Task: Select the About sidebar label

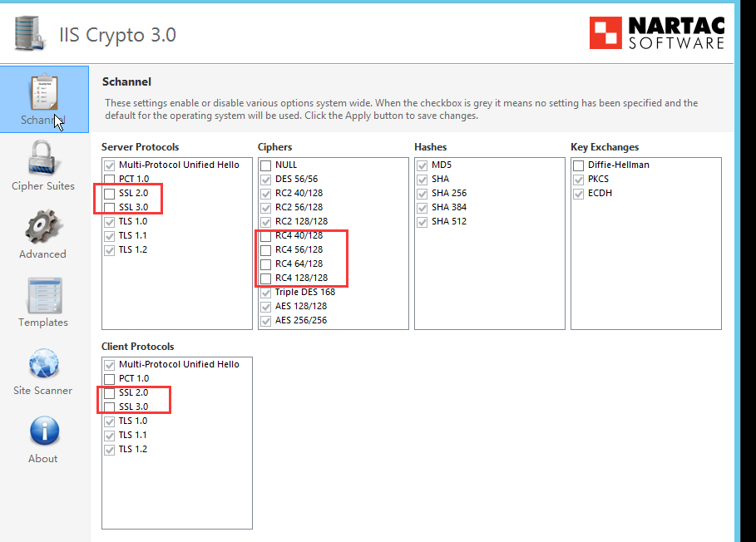Action: 42,459
